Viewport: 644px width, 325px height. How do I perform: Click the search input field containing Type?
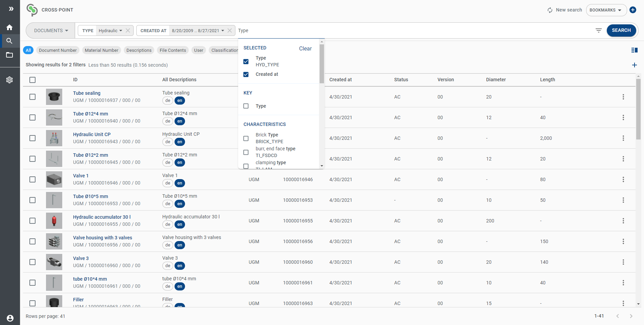(415, 30)
